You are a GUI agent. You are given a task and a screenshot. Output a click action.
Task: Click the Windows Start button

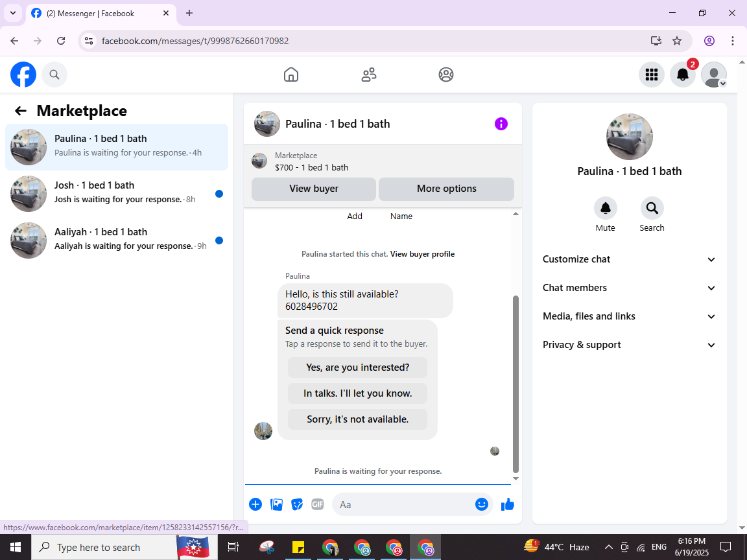click(16, 547)
